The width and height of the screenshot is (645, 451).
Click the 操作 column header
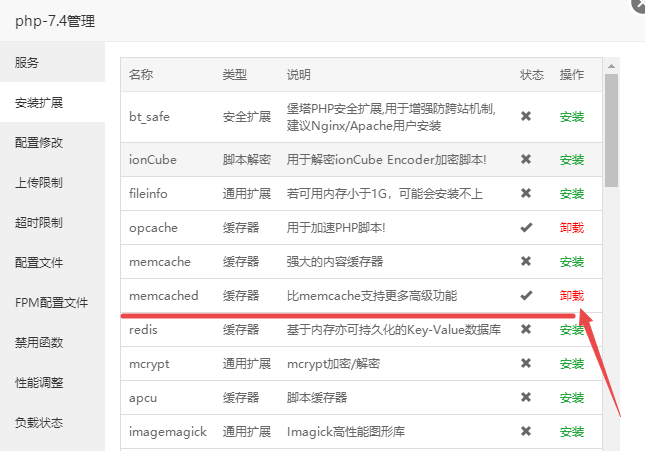click(572, 74)
